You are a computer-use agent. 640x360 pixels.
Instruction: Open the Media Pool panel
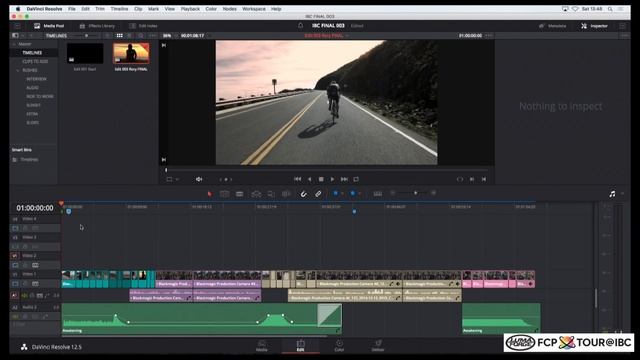pyautogui.click(x=49, y=26)
